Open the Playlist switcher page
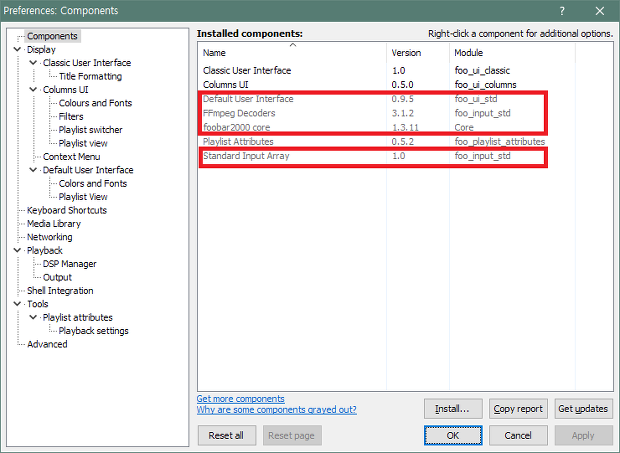The height and width of the screenshot is (453, 620). 91,130
